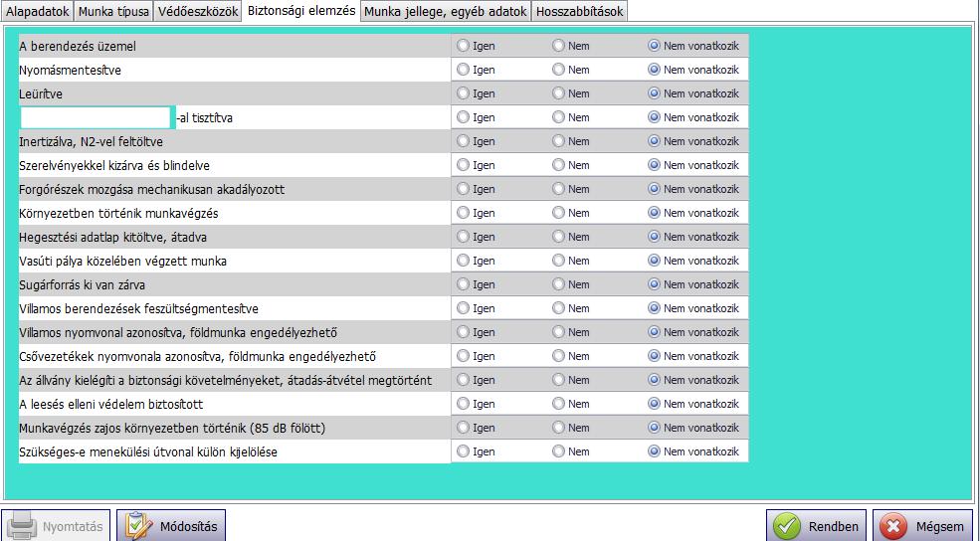The width and height of the screenshot is (980, 541).
Task: Select Nem vonatkozik for 'Inertizálva, N2-vel feltöltve'
Action: (x=693, y=141)
